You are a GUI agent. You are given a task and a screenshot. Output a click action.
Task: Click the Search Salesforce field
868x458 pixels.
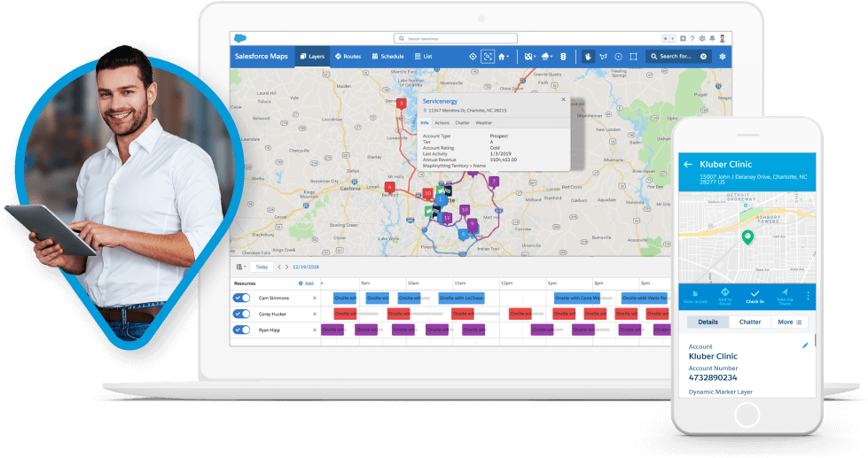coord(455,39)
